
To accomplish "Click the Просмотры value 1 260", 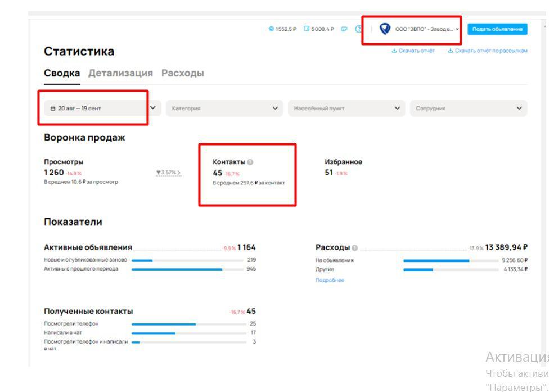I will tap(54, 173).
